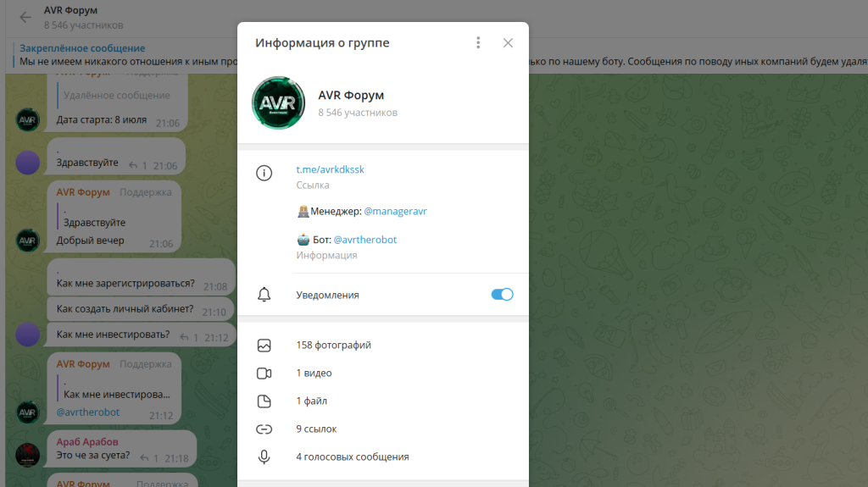Click the purple avatar beside Здравствуйте message
The width and height of the screenshot is (868, 487).
point(28,163)
